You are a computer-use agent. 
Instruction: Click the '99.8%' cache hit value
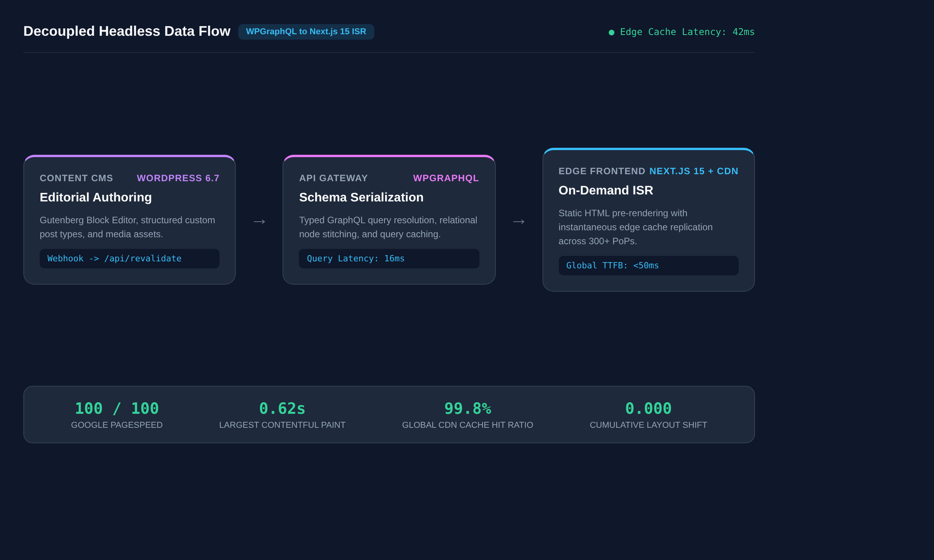(467, 408)
